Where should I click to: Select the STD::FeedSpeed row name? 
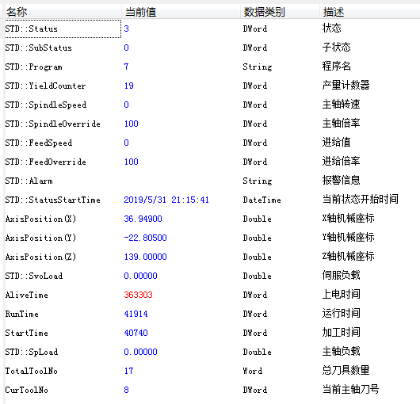point(38,143)
